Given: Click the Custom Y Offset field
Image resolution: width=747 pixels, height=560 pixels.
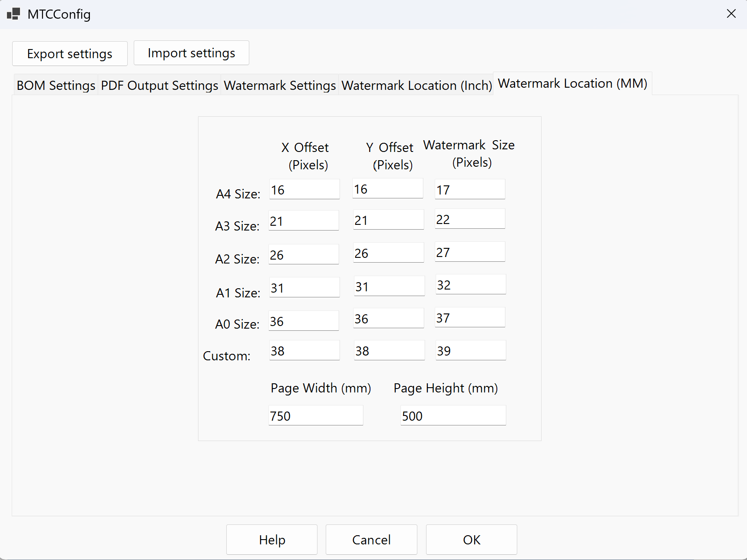Looking at the screenshot, I should 390,350.
